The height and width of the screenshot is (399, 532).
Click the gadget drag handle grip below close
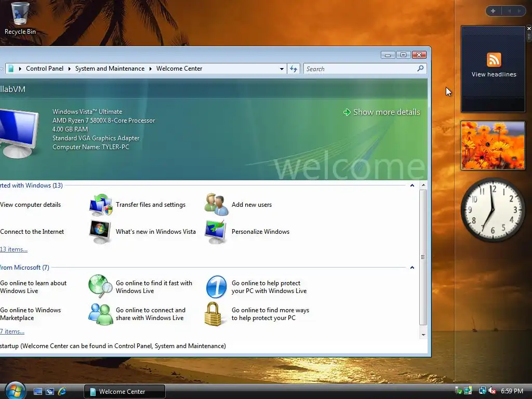point(529,36)
